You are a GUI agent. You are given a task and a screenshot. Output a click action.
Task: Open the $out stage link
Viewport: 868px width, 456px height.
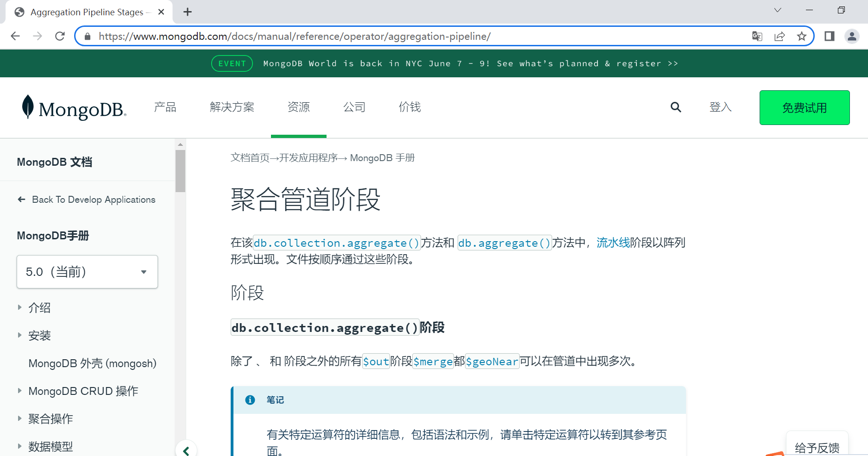(x=376, y=362)
